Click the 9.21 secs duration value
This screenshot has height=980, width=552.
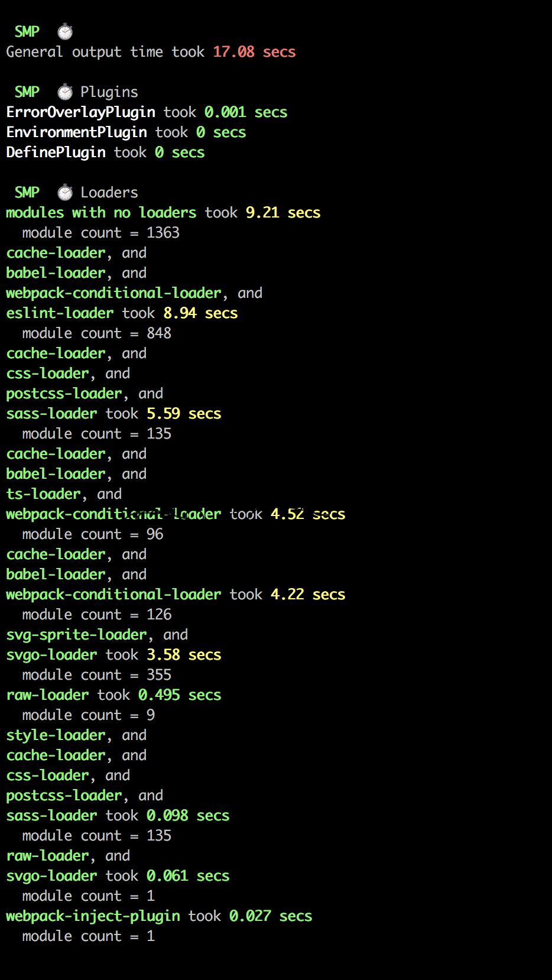click(283, 213)
